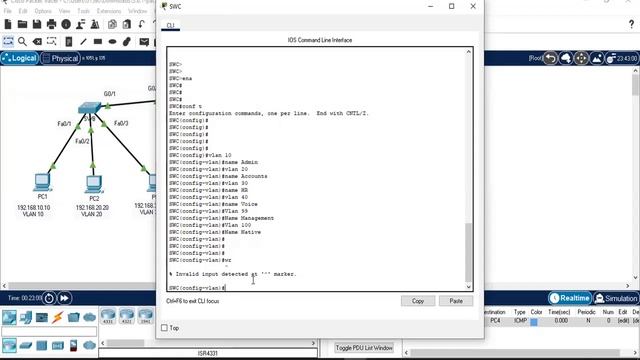Switch to Simulation mode
The height and width of the screenshot is (360, 640).
click(616, 298)
